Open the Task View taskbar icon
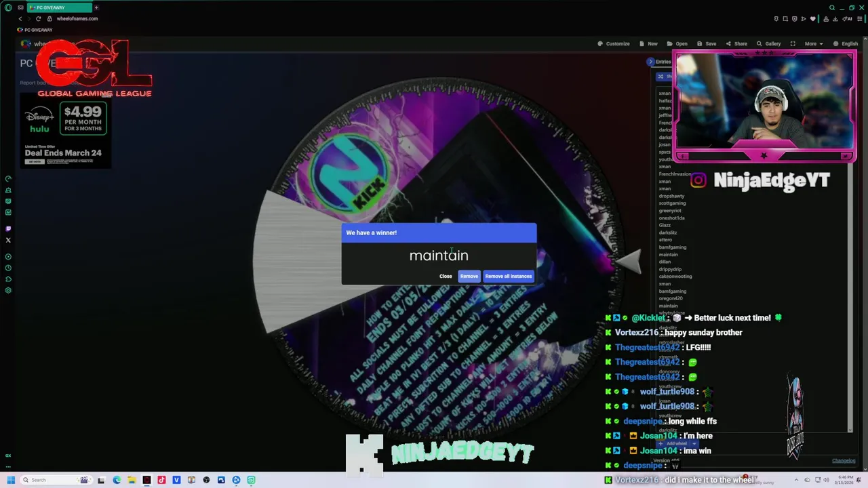Screen dimensions: 868x488 tap(101, 480)
